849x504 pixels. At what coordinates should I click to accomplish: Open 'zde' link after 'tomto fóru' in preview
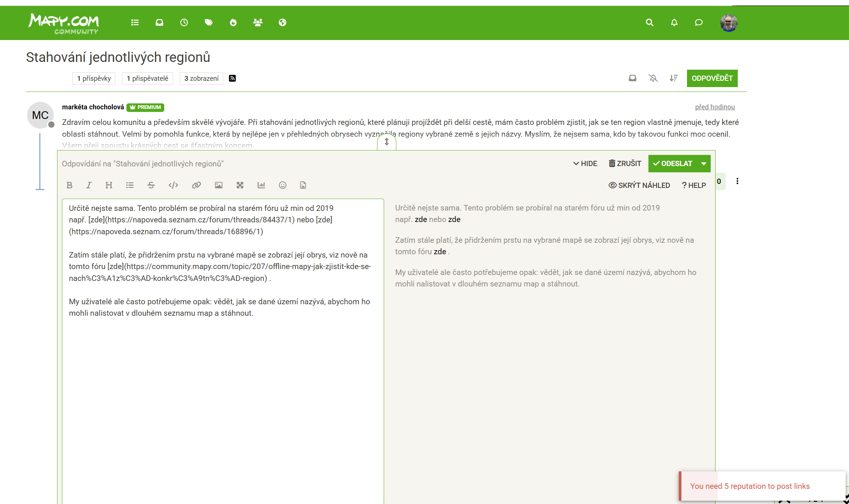click(x=440, y=252)
